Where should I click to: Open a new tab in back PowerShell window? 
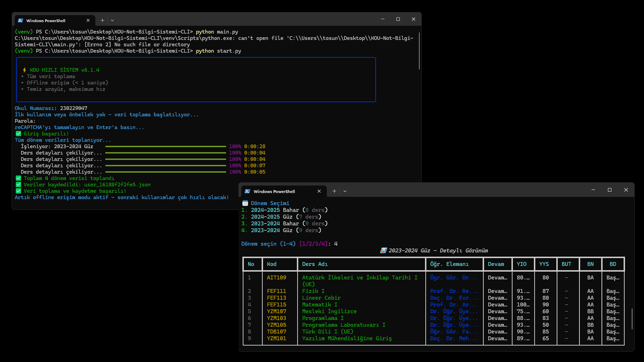102,20
